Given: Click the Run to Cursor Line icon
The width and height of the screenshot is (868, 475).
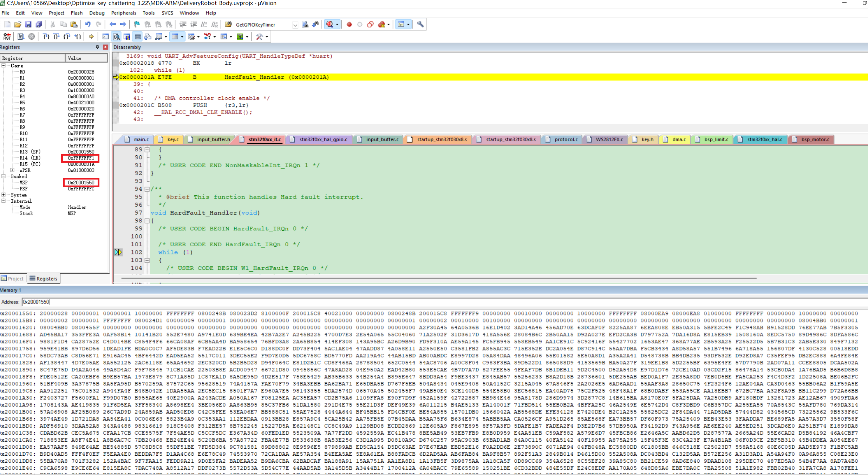Looking at the screenshot, I should pyautogui.click(x=78, y=36).
